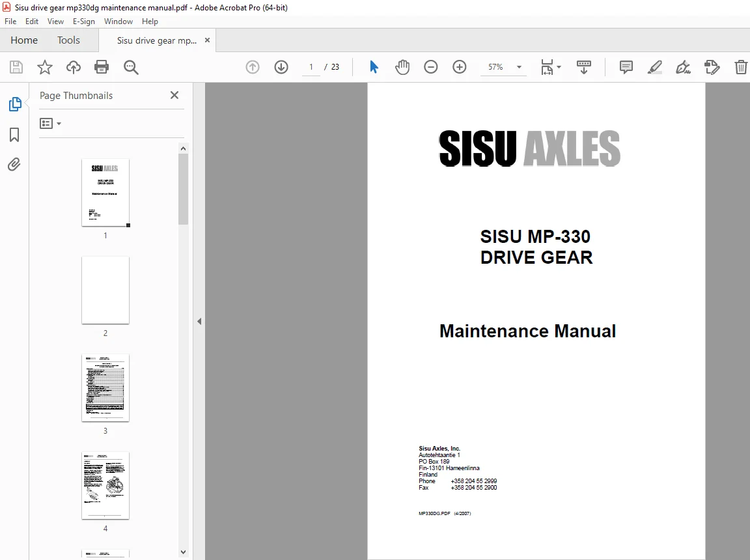Open thumbnail options menu dropdown

pos(50,123)
